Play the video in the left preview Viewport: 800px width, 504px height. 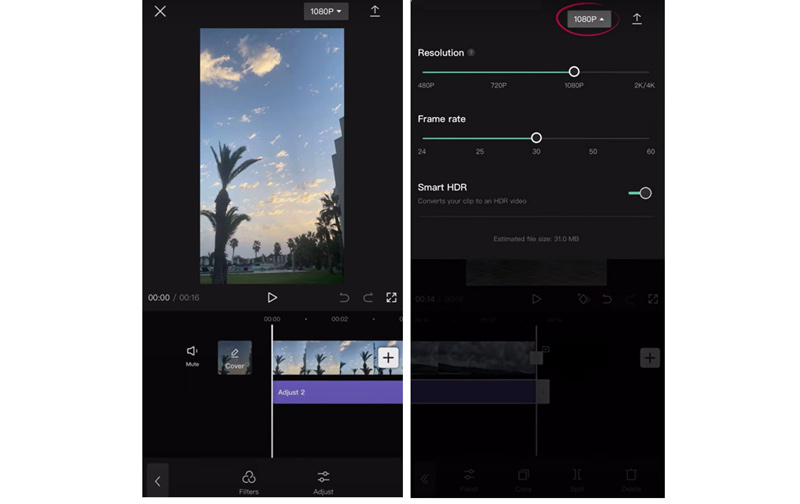(x=272, y=297)
